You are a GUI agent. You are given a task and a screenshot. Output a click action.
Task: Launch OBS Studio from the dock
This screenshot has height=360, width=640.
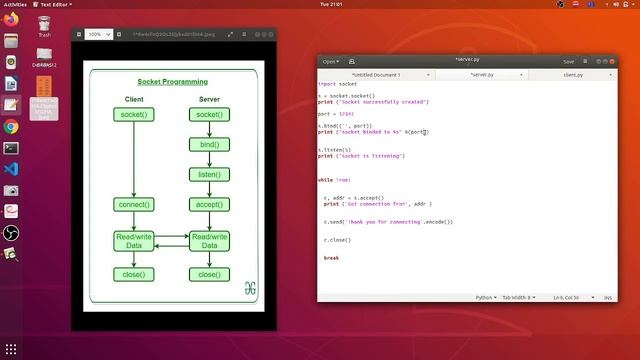pyautogui.click(x=11, y=233)
